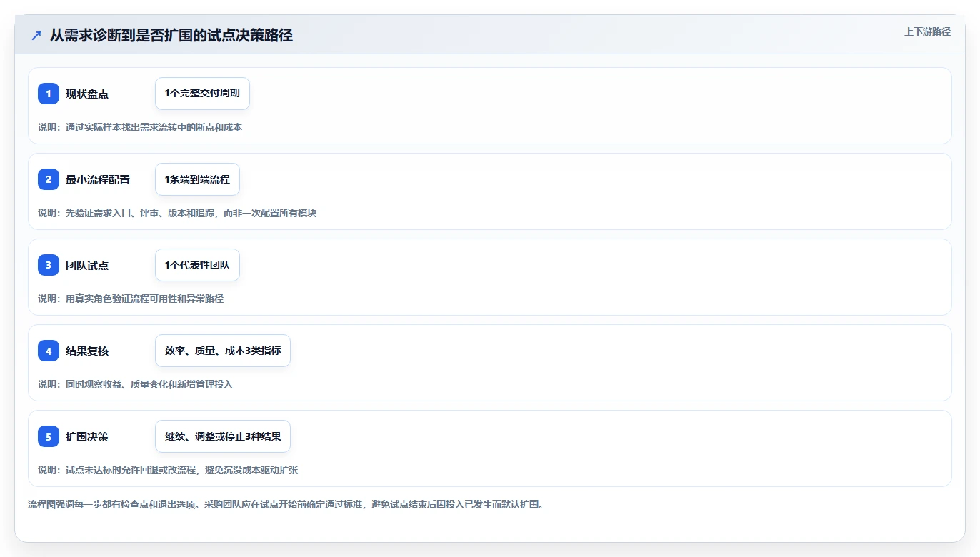Viewport: 980px width, 557px height.
Task: Click the 效率、质量、成本3类指标 chip
Action: pyautogui.click(x=223, y=351)
